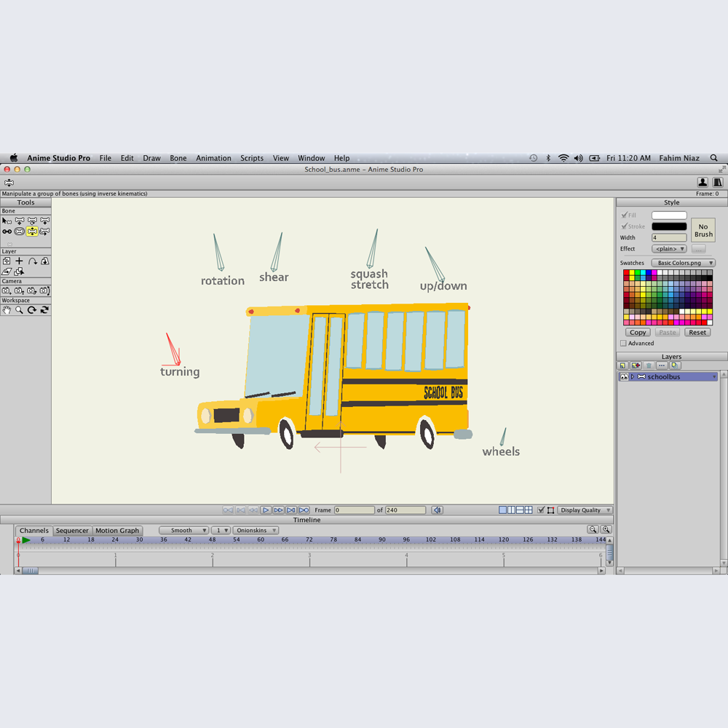
Task: Expand the schoolbus layer group triangle
Action: [x=633, y=376]
